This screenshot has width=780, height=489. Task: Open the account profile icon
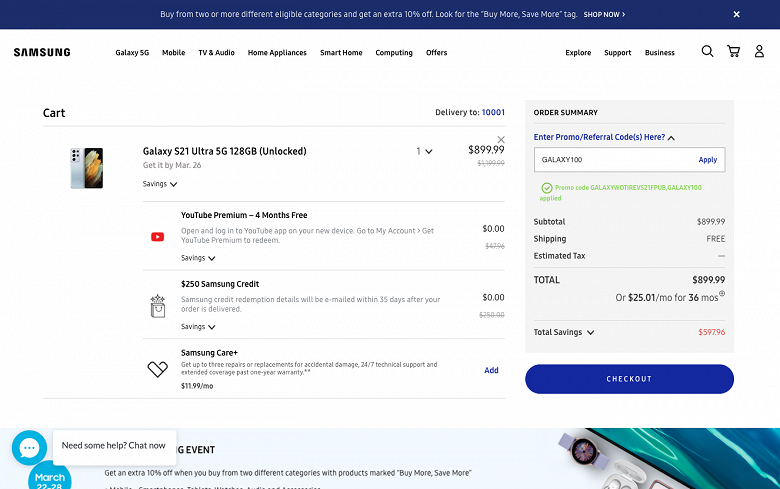coord(759,52)
